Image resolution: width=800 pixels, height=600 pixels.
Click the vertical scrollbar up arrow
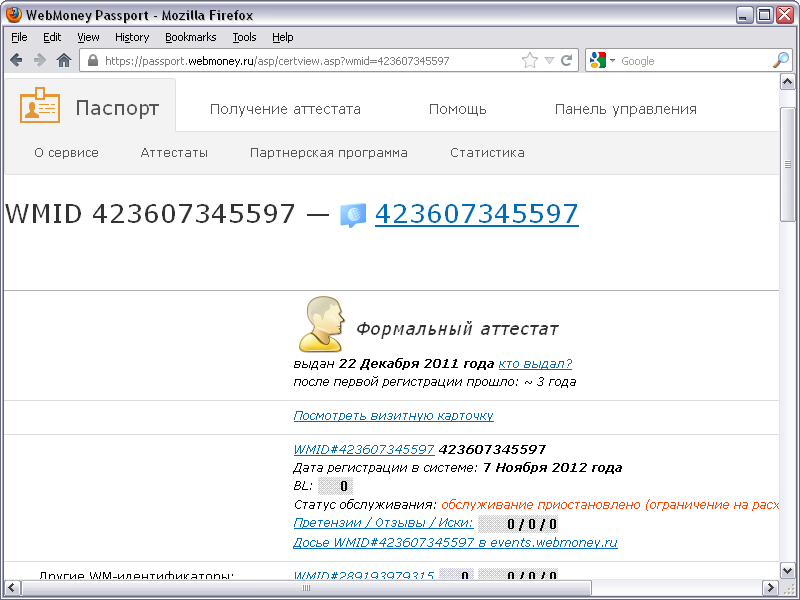(x=787, y=82)
